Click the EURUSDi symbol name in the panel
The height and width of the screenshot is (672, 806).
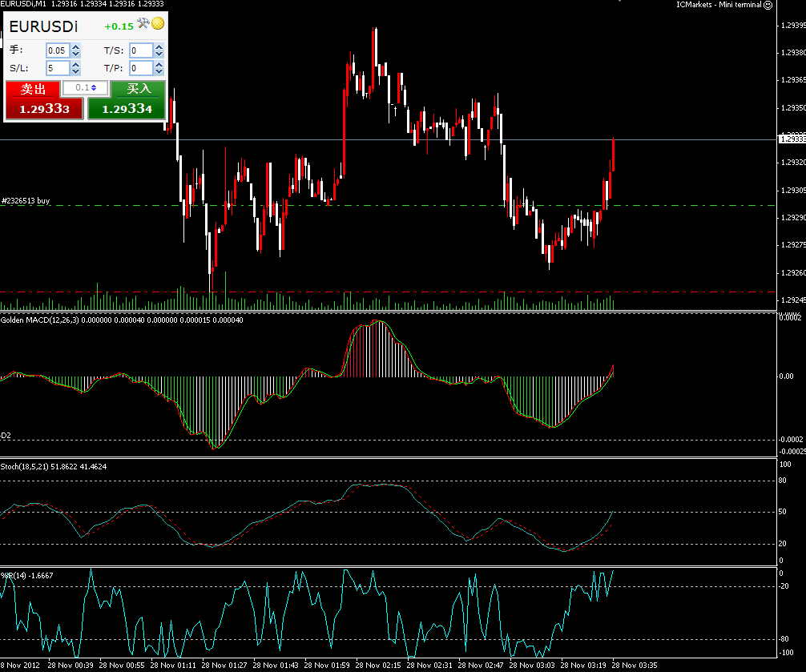point(43,26)
